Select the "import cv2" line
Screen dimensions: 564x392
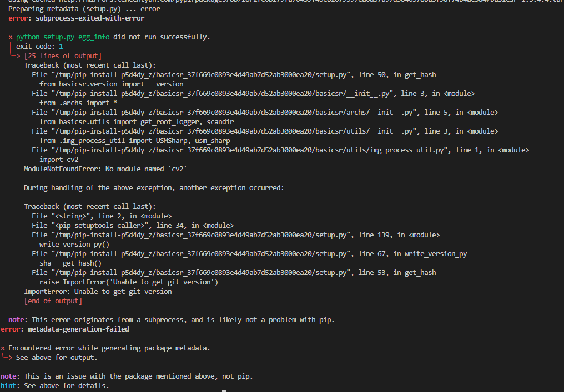pyautogui.click(x=59, y=160)
